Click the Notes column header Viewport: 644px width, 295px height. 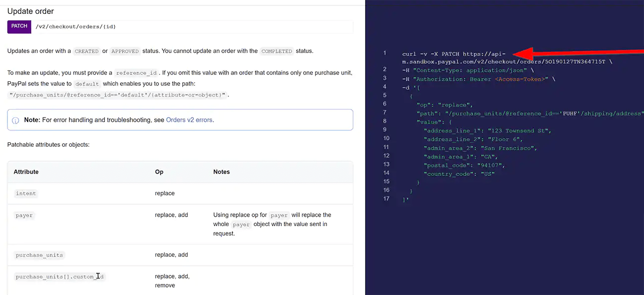221,172
